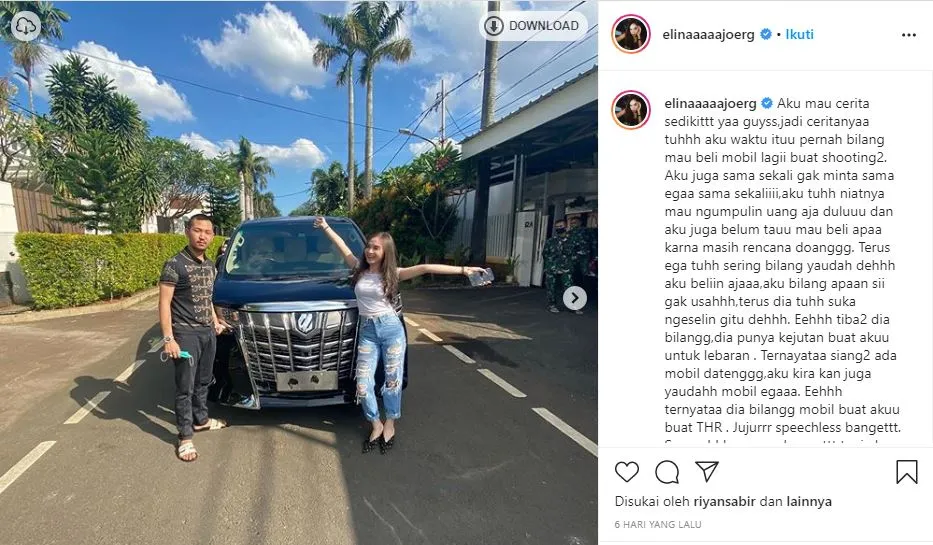
Task: Click the cloud download icon on photo
Action: tap(26, 26)
